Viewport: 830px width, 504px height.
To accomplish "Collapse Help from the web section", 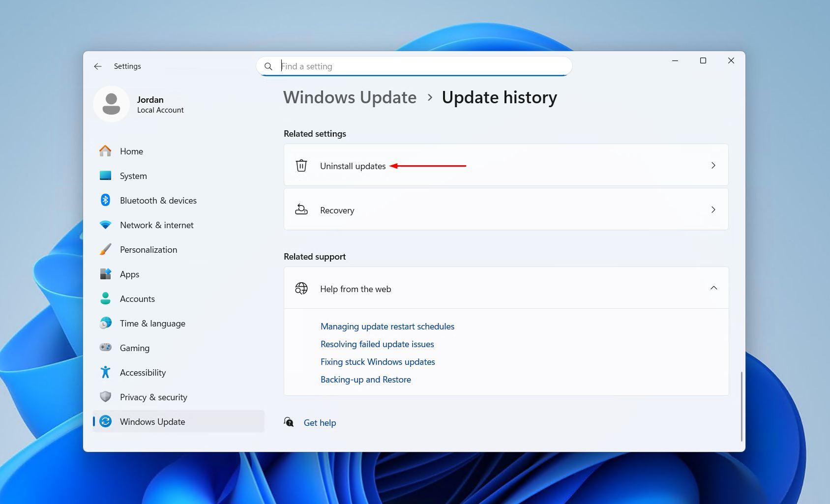I will 713,288.
